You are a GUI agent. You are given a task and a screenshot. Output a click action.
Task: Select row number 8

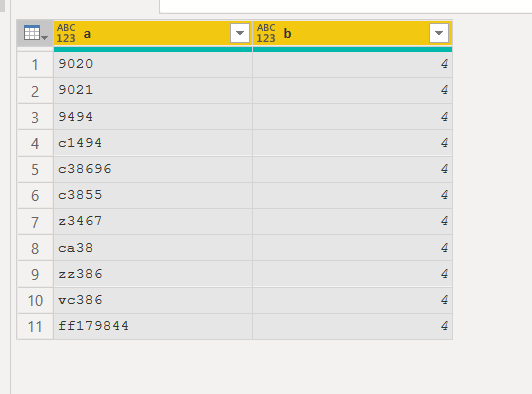(35, 248)
